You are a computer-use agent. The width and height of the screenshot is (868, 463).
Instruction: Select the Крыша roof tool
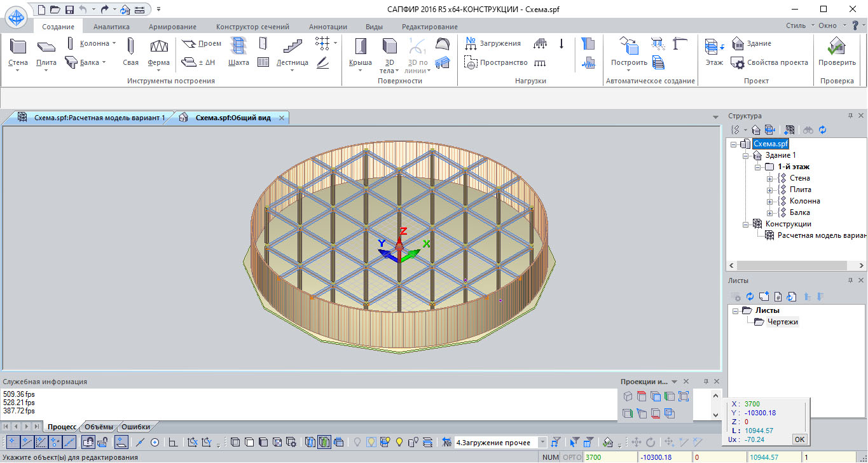pyautogui.click(x=360, y=53)
